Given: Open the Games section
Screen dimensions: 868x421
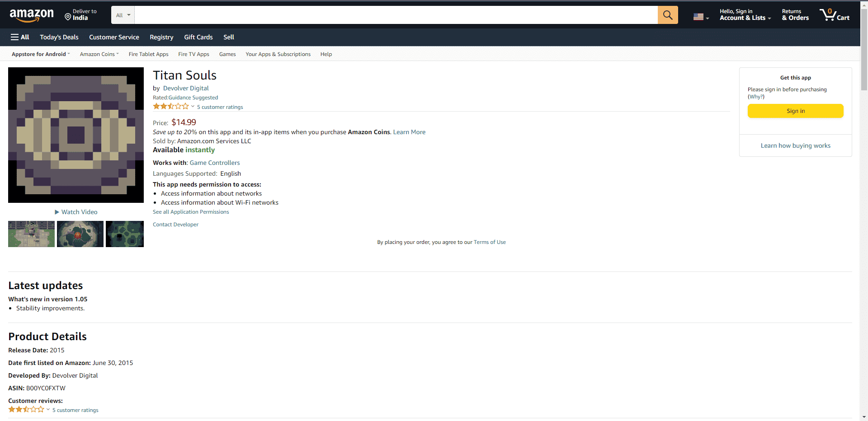Looking at the screenshot, I should tap(227, 54).
